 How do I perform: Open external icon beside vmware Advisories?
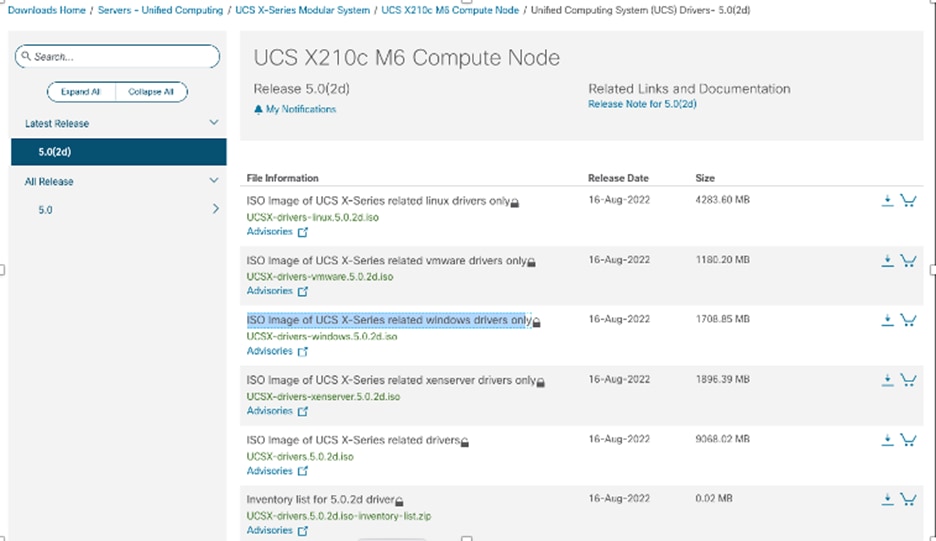click(303, 291)
